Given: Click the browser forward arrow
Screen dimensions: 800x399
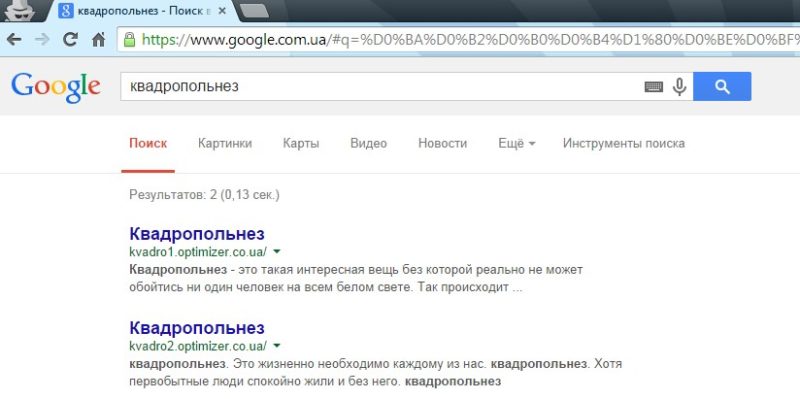Looking at the screenshot, I should coord(42,39).
